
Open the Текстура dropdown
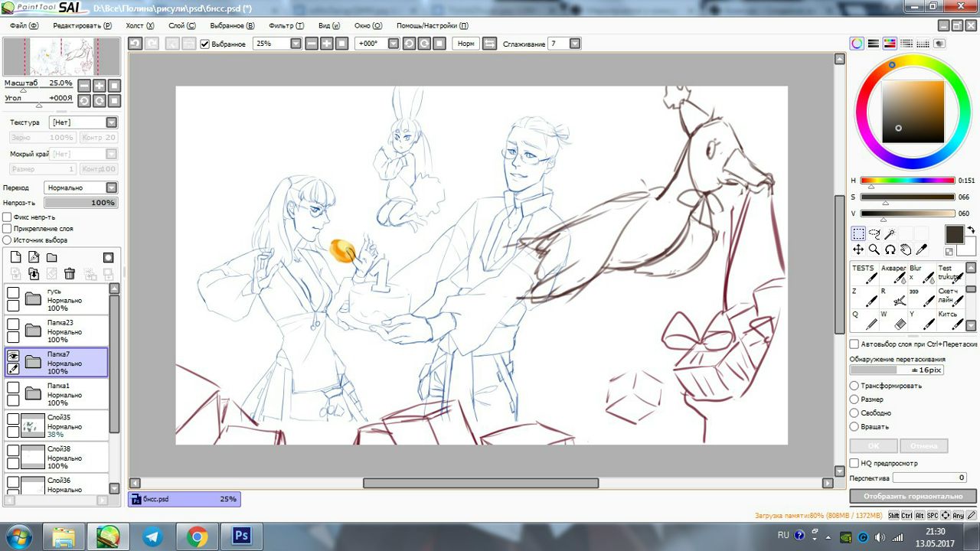[112, 122]
